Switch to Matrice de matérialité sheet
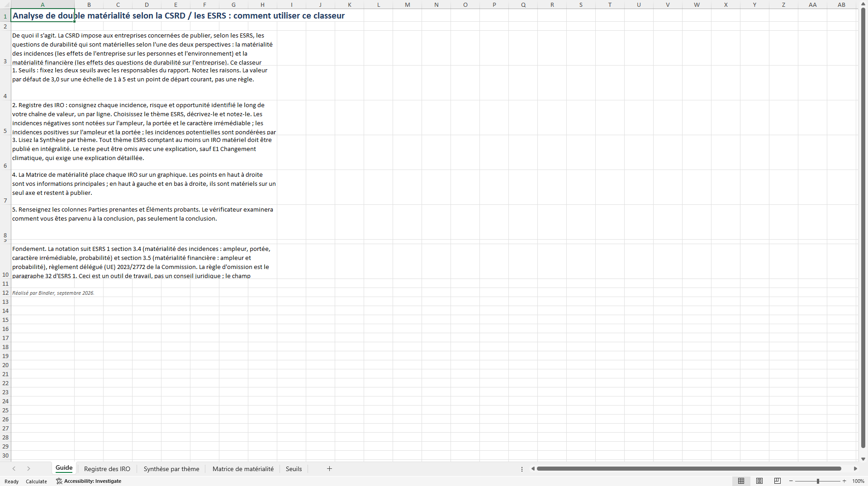 [243, 469]
